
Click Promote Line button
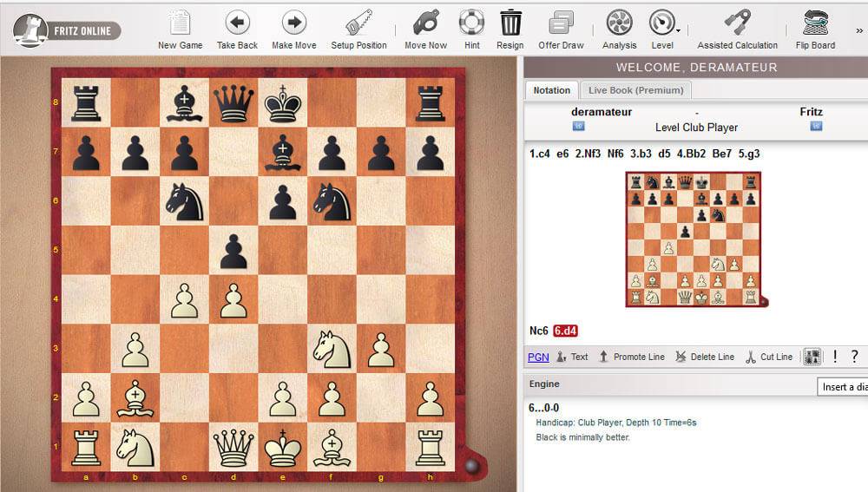[632, 357]
